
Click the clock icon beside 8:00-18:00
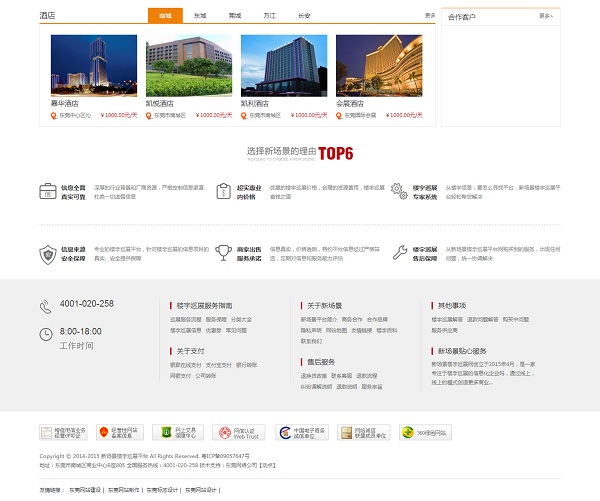click(x=46, y=333)
